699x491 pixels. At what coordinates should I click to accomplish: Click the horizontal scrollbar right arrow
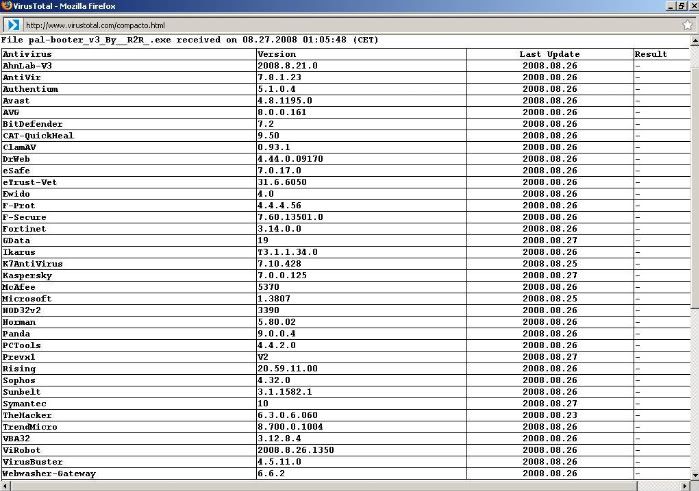(x=685, y=486)
